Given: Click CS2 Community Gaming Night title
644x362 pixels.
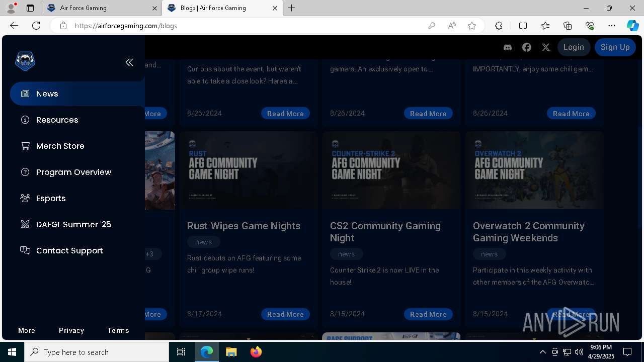Looking at the screenshot, I should (x=385, y=232).
